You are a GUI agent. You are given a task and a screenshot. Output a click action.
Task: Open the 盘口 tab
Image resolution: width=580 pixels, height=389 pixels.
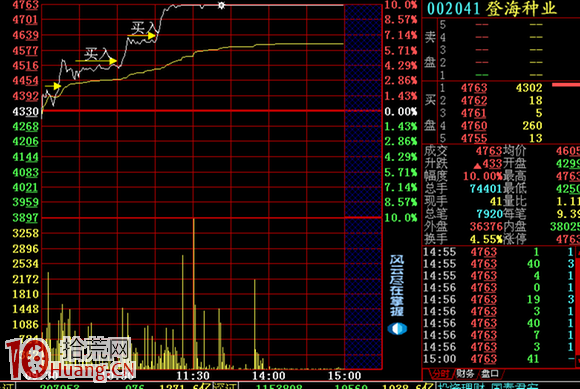tap(490, 374)
